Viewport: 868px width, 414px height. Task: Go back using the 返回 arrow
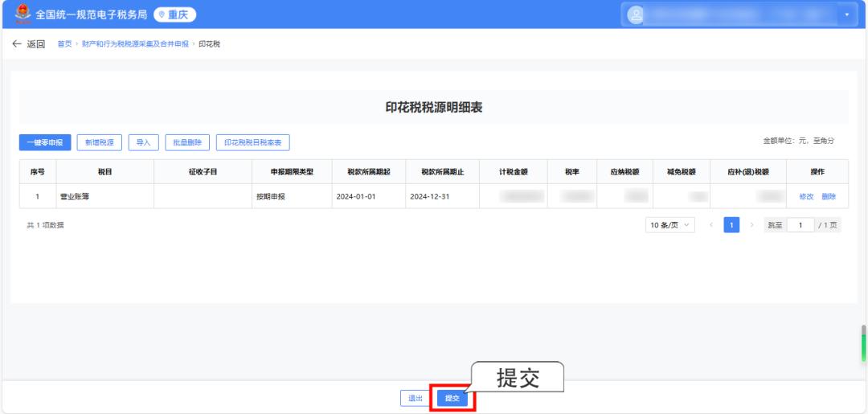28,43
